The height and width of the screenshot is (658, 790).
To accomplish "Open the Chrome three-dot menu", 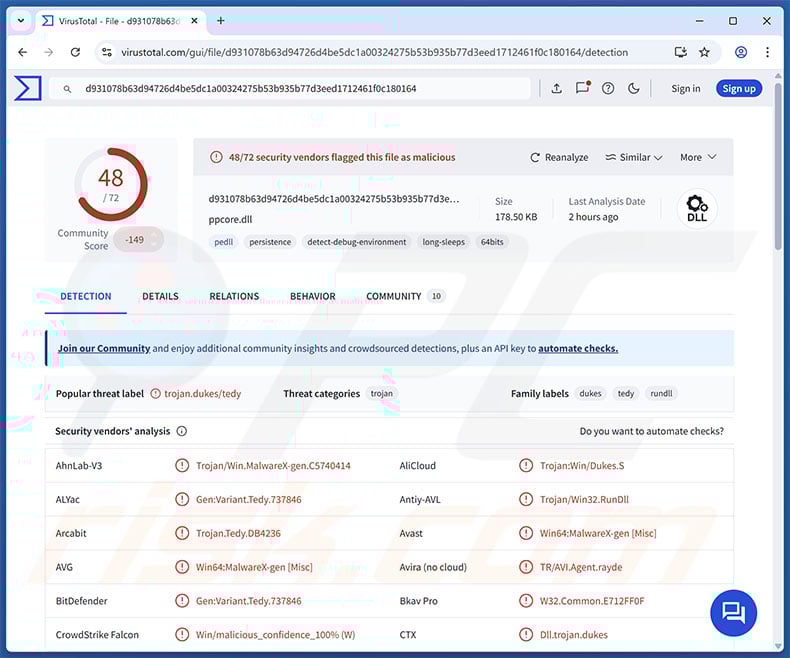I will (767, 52).
